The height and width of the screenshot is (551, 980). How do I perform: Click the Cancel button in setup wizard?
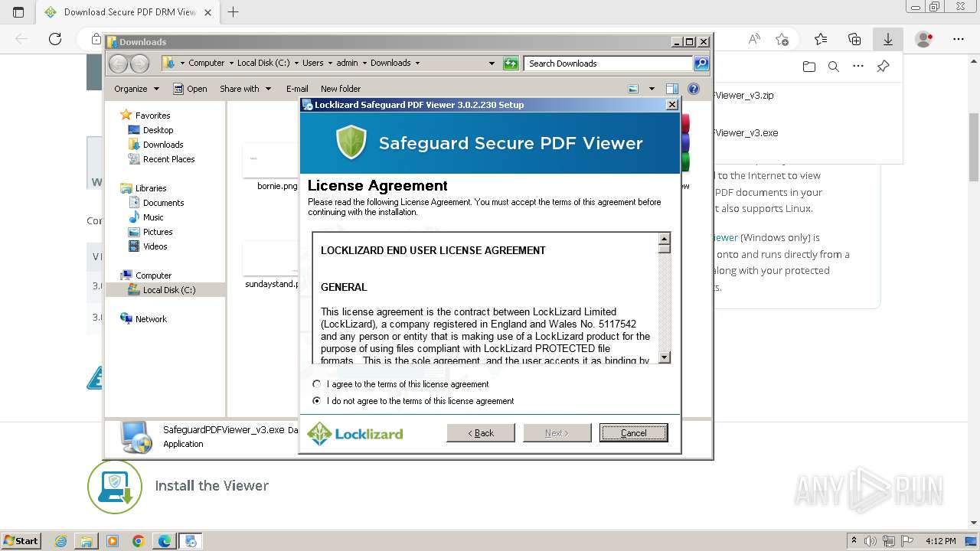coord(633,433)
